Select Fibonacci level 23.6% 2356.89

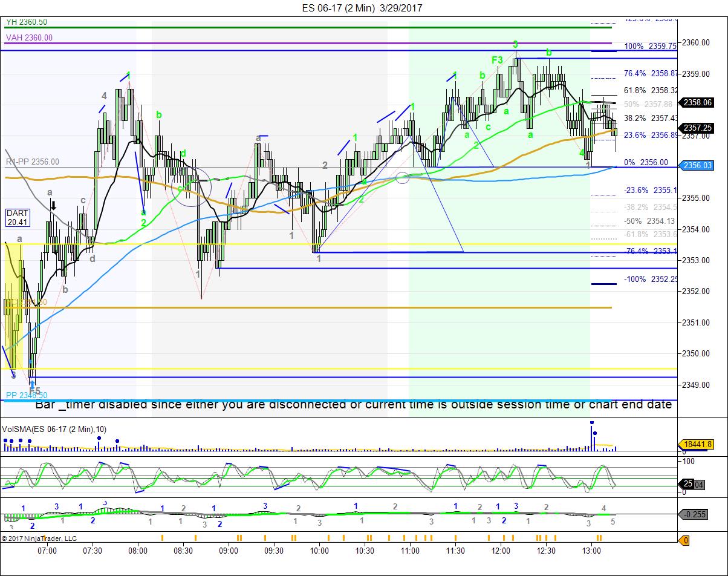pyautogui.click(x=651, y=135)
